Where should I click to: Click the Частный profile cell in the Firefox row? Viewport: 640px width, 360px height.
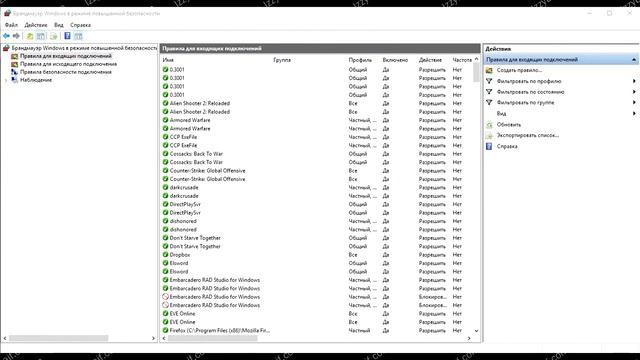click(x=360, y=330)
